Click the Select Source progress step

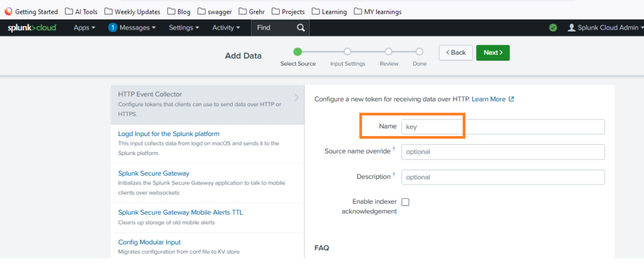point(297,52)
